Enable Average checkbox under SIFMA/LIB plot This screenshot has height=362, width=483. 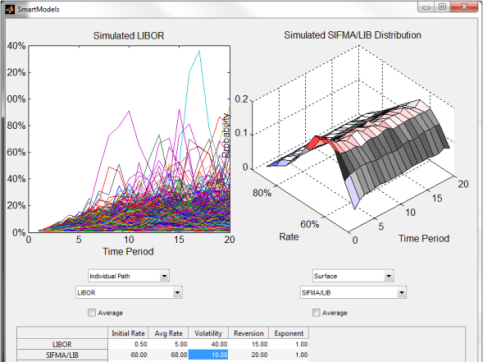click(316, 313)
